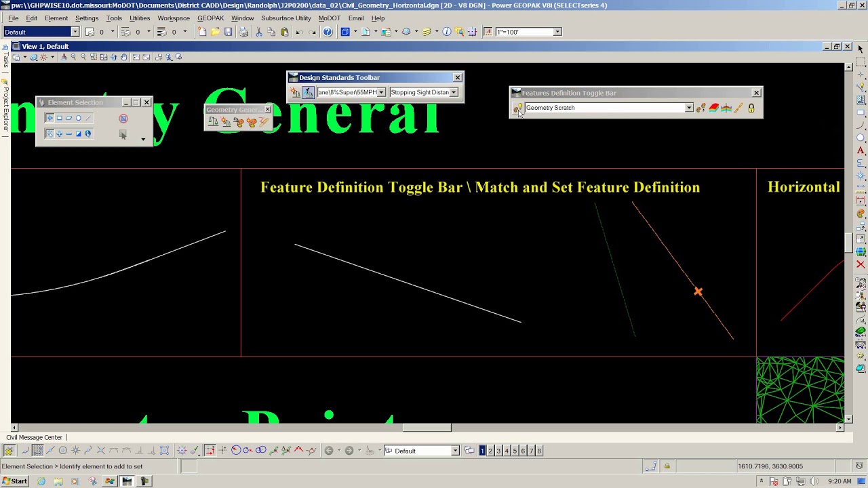This screenshot has height=488, width=868.
Task: Click the Open File folder icon
Action: pos(215,32)
